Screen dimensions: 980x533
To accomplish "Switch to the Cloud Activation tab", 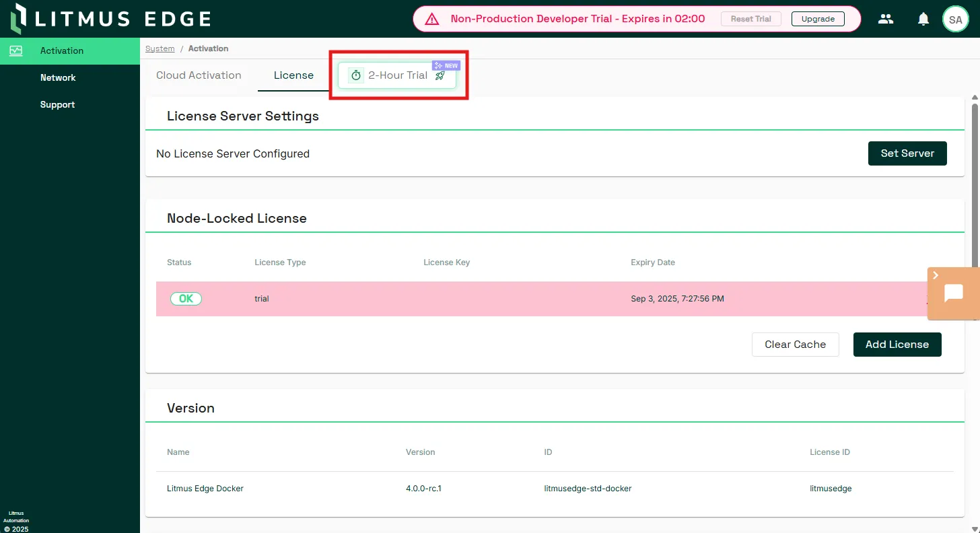I will 199,75.
